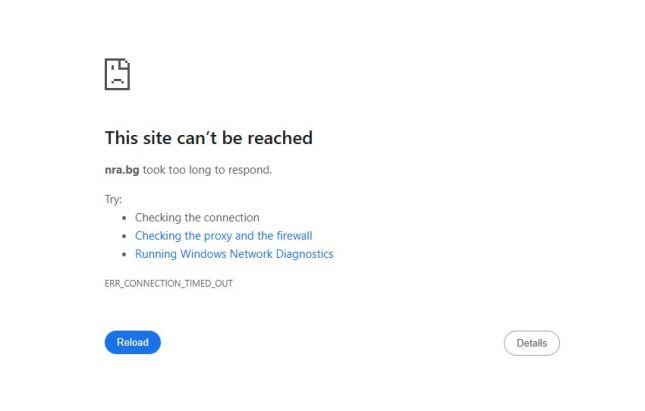This screenshot has height=411, width=645.
Task: Launch Running Windows Network Diagnostics link
Action: point(234,254)
